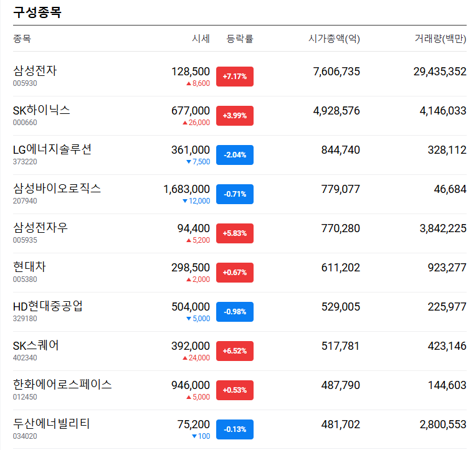Select the 677,000 price value
Screen dimensions: 476x450
[x=191, y=111]
